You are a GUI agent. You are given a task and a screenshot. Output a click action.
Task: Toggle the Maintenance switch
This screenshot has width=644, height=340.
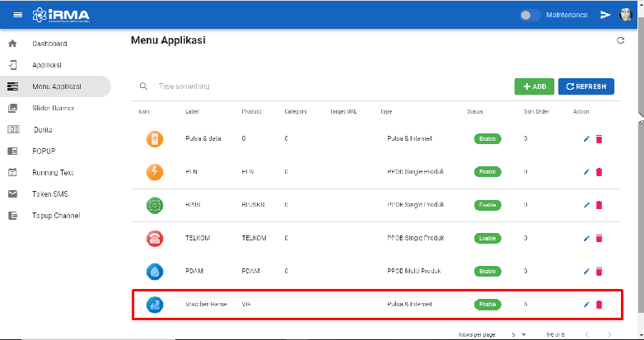(x=531, y=15)
